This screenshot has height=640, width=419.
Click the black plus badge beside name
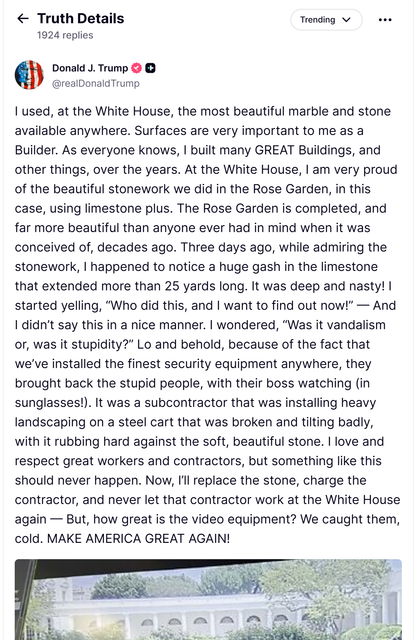pos(150,68)
